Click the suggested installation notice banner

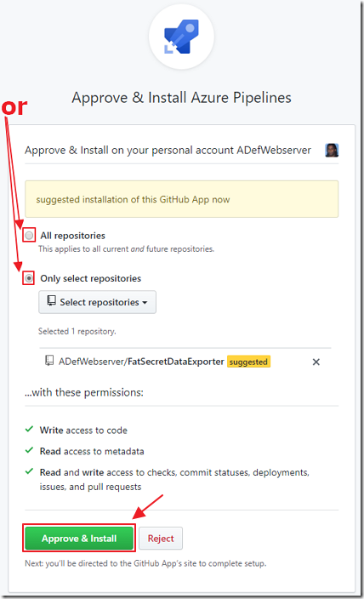point(181,199)
